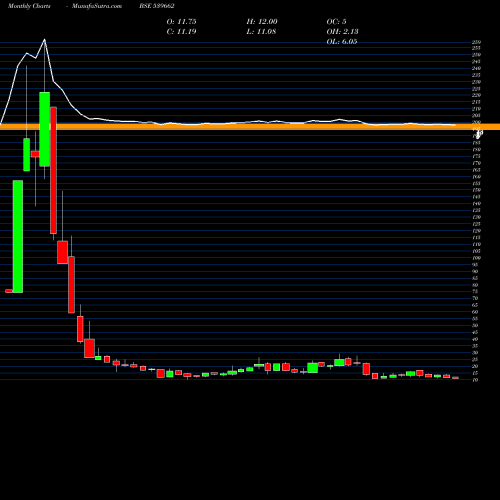Click the first large green candle at left
This screenshot has width=500, height=500.
point(18,237)
